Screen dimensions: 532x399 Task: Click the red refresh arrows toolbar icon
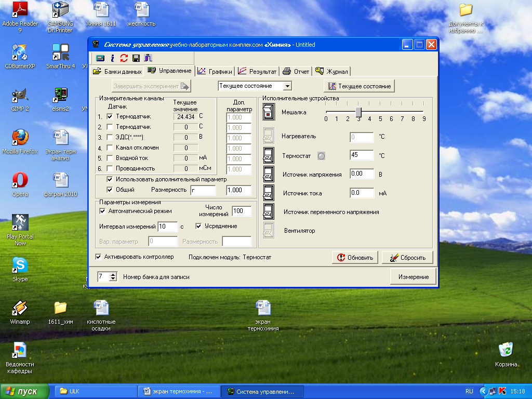[124, 58]
